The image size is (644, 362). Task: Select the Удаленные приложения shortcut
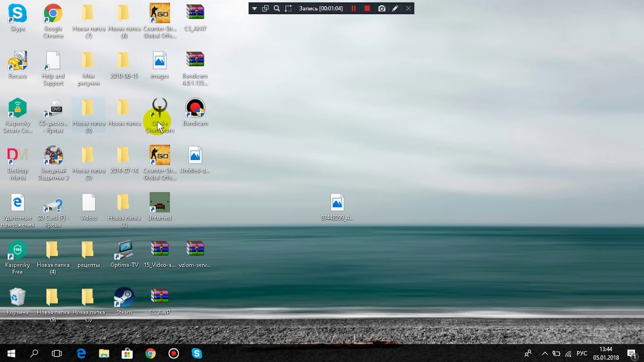tap(18, 210)
